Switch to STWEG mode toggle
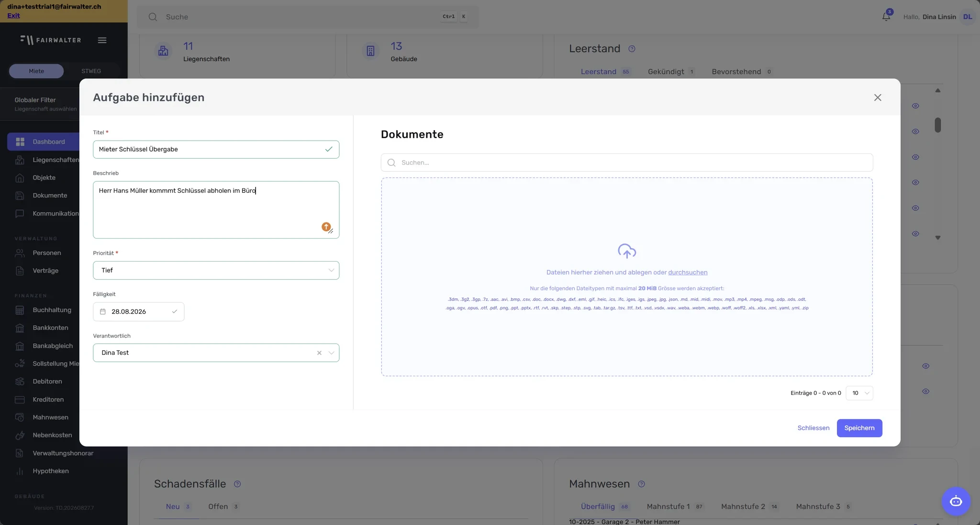The height and width of the screenshot is (525, 980). pos(91,71)
